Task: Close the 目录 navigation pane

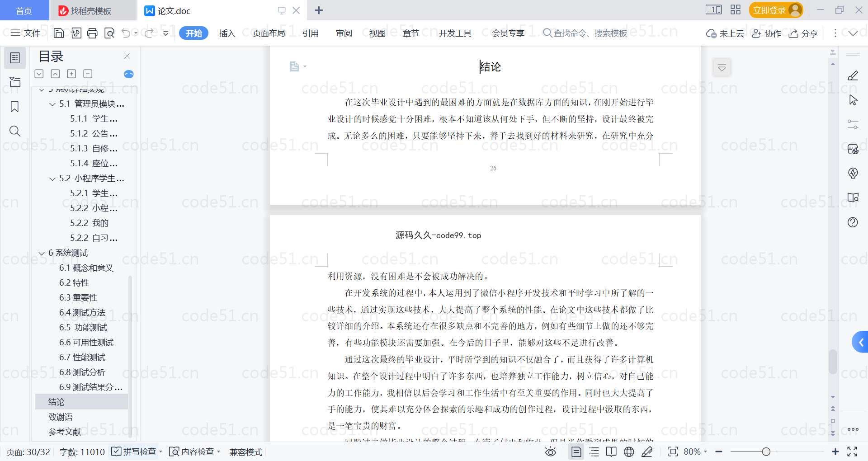Action: (x=127, y=56)
